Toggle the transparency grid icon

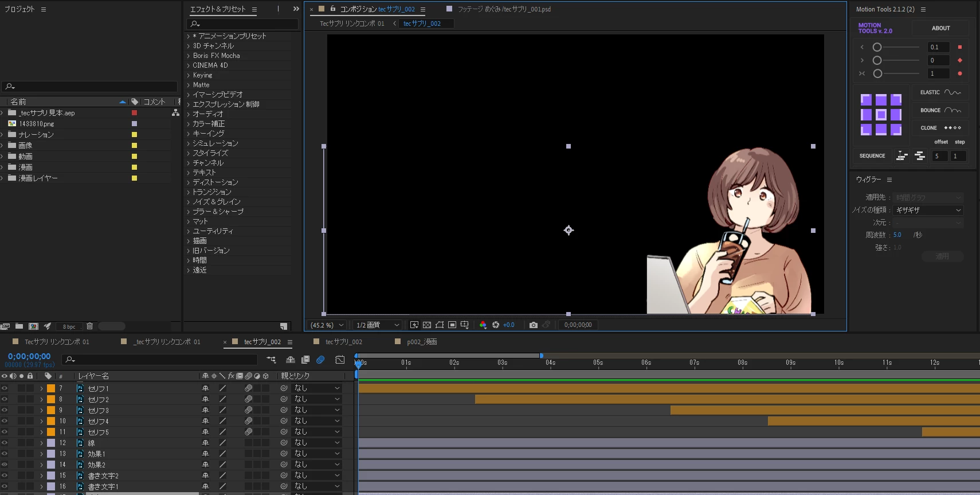(x=427, y=325)
